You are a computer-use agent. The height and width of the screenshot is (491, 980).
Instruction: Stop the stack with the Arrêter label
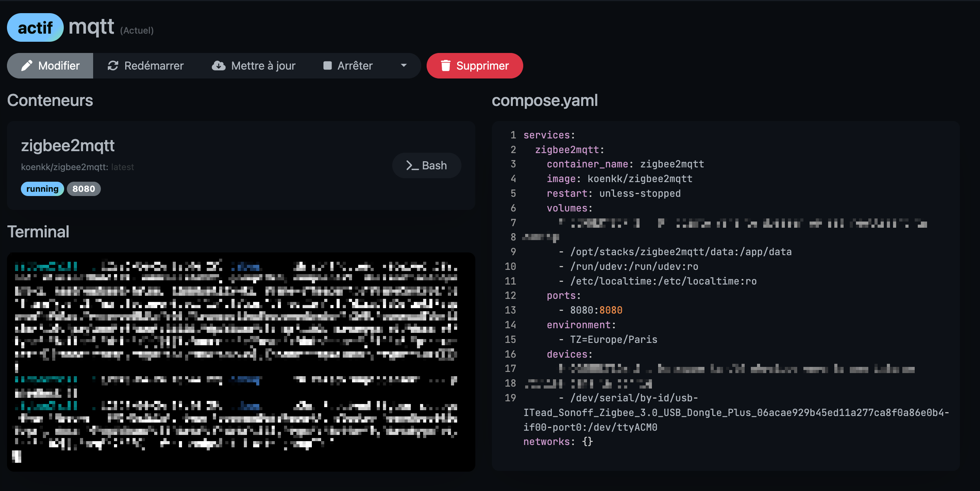(355, 66)
